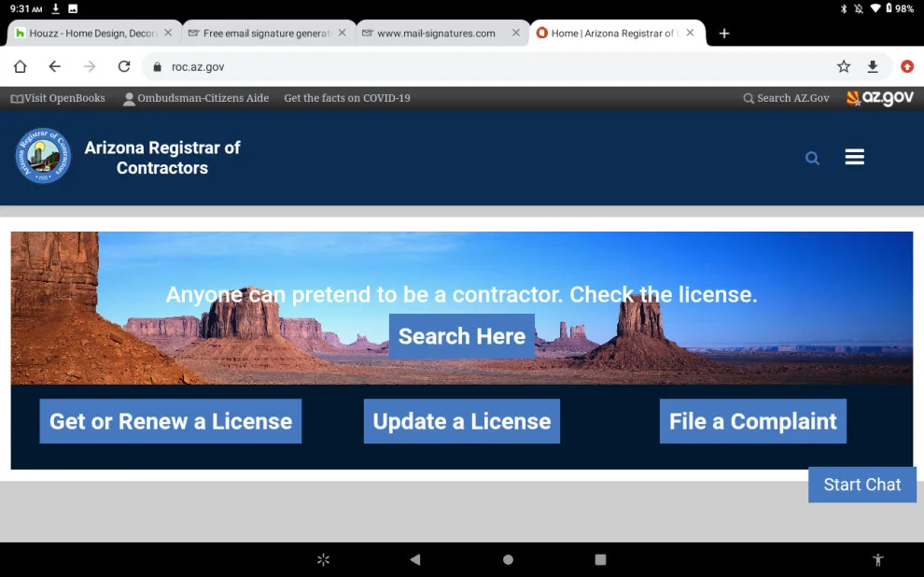The image size is (924, 577).
Task: Open the hamburger navigation menu
Action: (x=854, y=157)
